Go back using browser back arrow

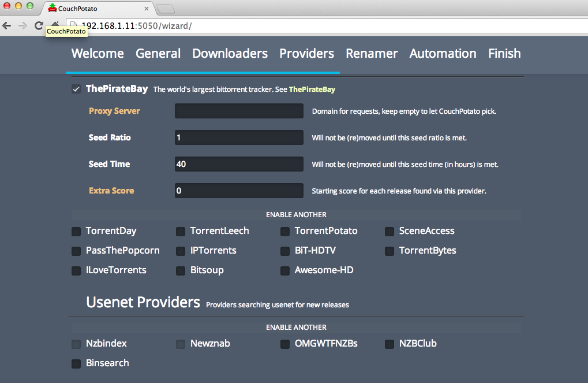pos(7,25)
